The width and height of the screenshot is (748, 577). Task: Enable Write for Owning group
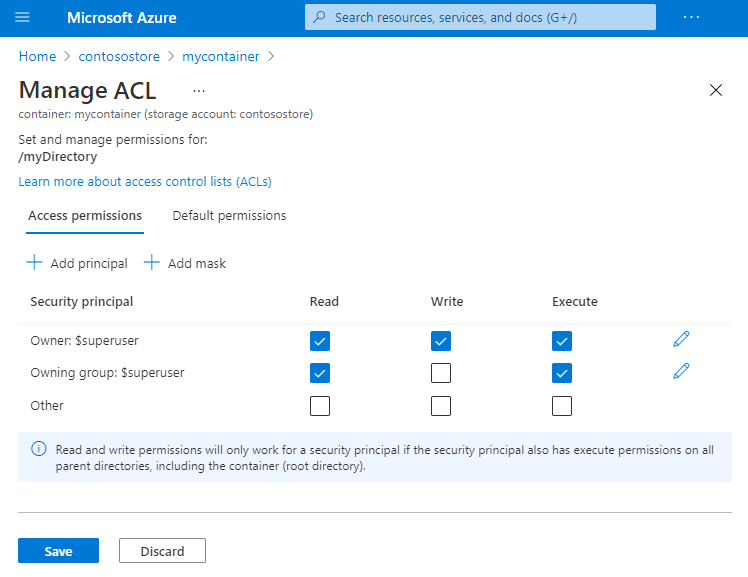pyautogui.click(x=441, y=373)
